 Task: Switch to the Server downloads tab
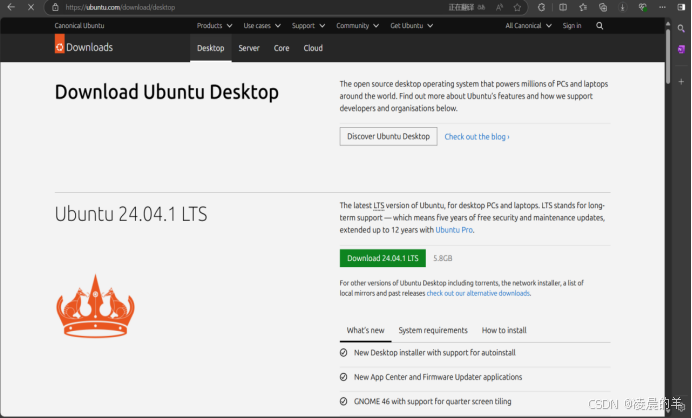[249, 48]
